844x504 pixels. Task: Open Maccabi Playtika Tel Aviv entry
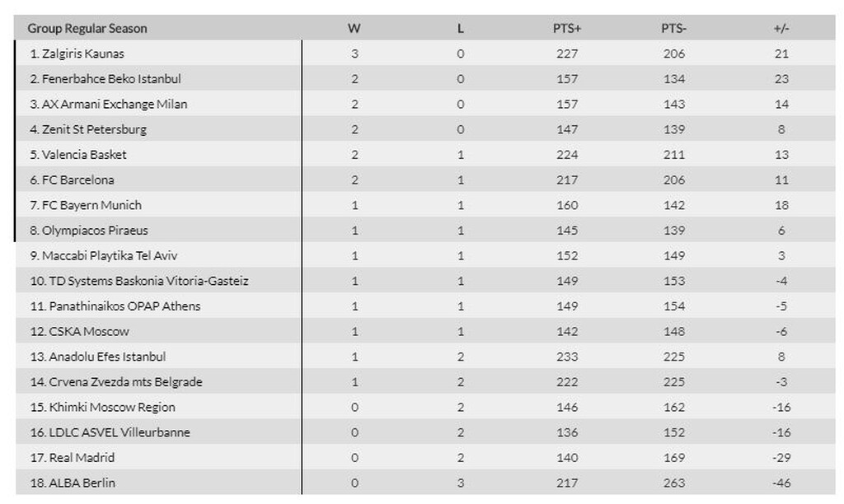[103, 255]
